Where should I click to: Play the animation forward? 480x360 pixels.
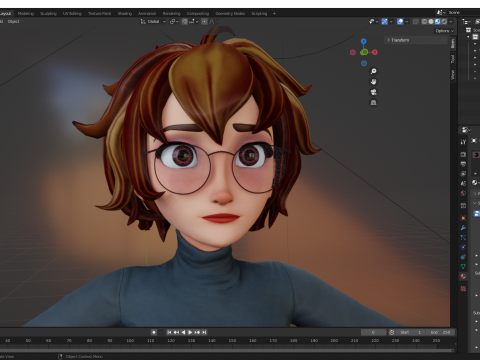pos(190,332)
